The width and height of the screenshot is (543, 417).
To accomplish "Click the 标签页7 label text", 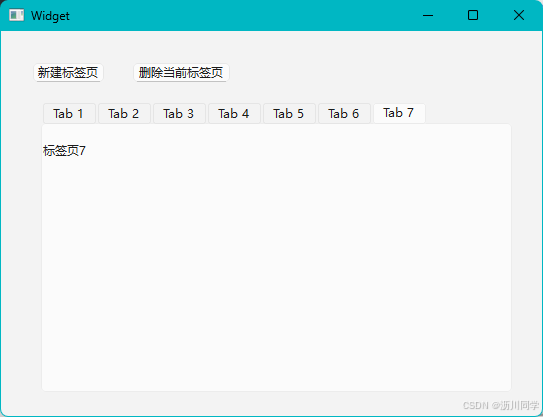I will coord(64,151).
